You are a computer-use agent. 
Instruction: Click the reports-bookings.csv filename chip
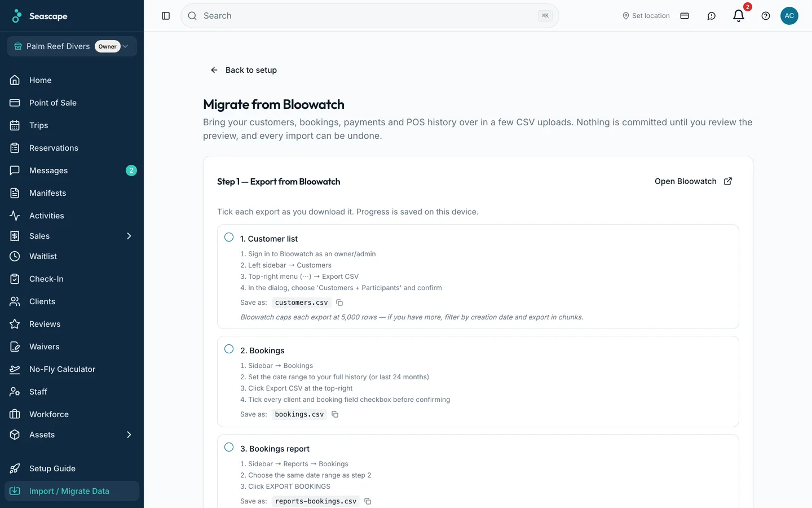tap(316, 501)
